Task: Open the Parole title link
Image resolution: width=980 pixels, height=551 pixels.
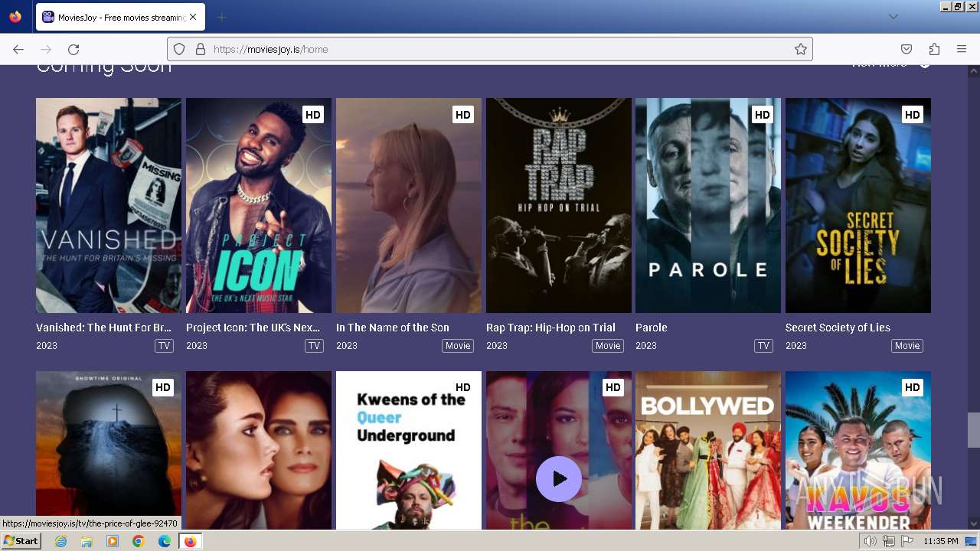Action: click(652, 328)
